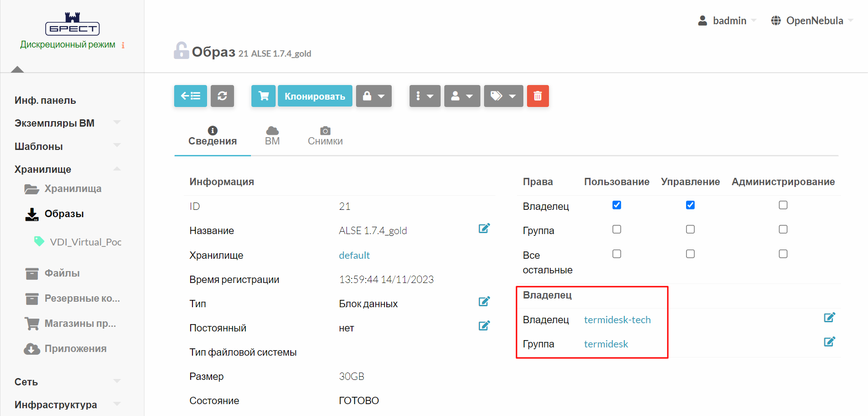Open the lock dropdown menu

(373, 96)
